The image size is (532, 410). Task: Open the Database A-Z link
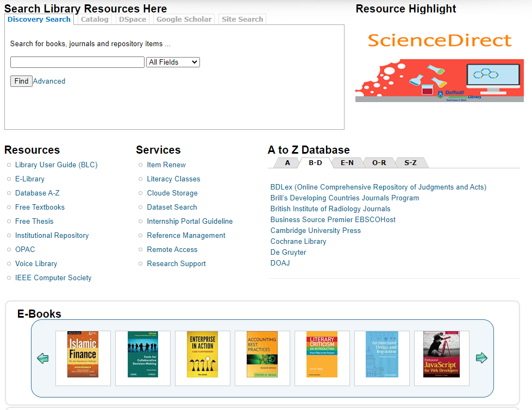pos(37,193)
